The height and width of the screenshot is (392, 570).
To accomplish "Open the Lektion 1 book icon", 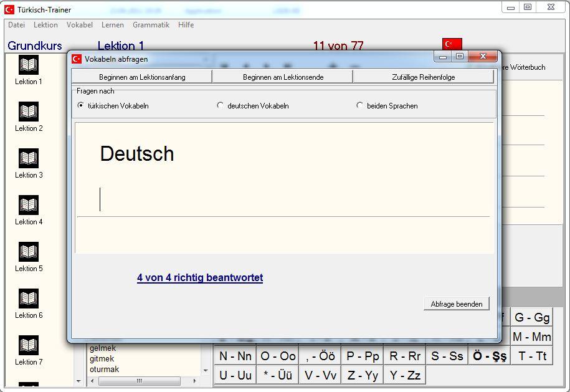I will pyautogui.click(x=29, y=65).
